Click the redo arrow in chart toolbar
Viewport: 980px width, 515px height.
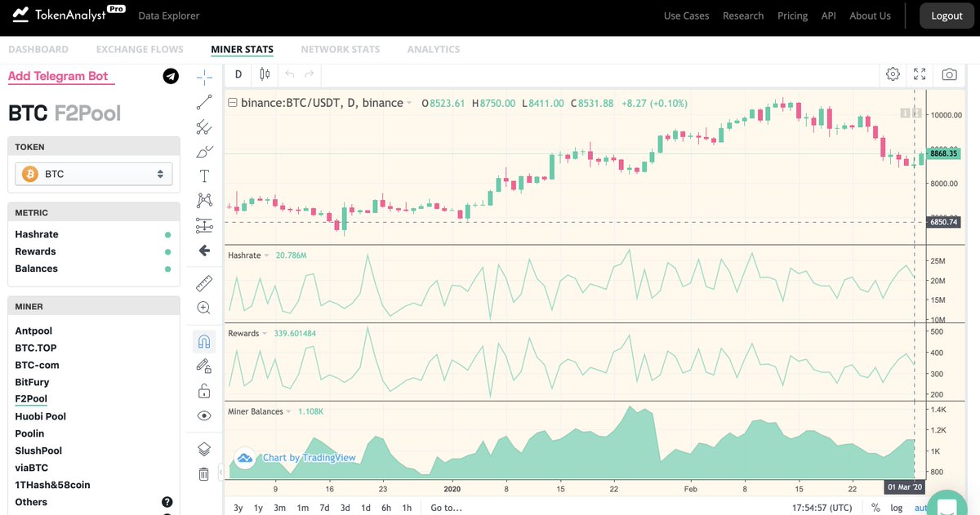(x=309, y=74)
